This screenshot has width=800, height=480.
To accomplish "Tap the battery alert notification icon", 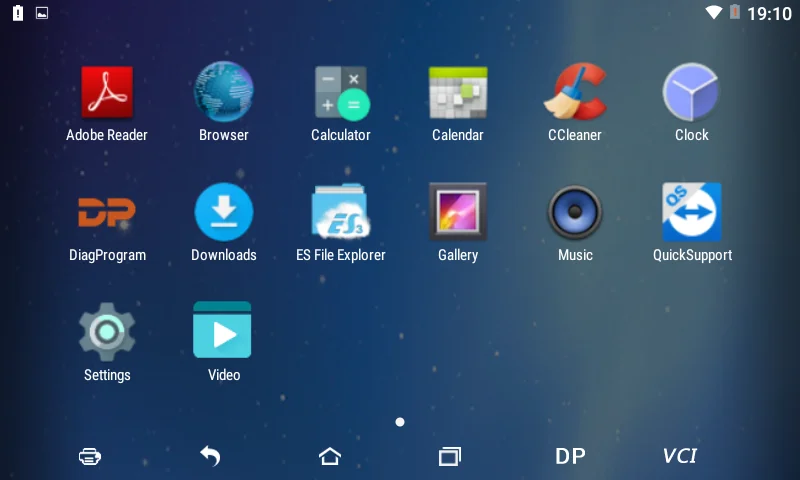I will coord(18,13).
